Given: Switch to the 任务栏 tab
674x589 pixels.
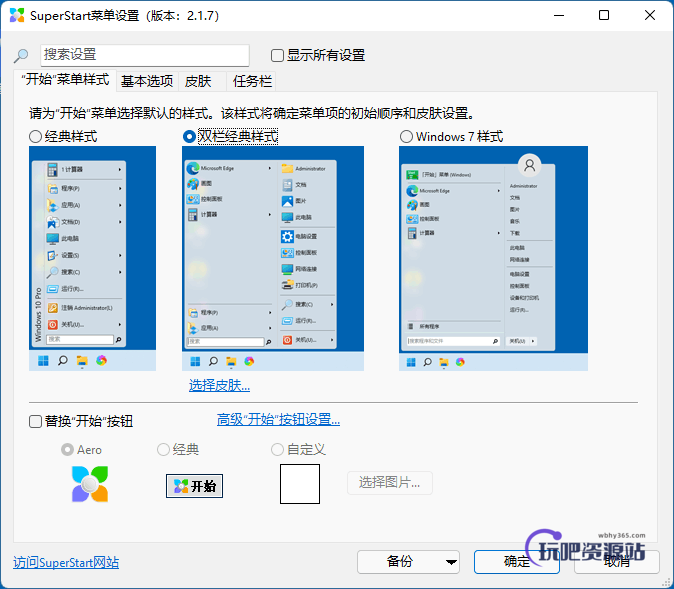Looking at the screenshot, I should [252, 81].
